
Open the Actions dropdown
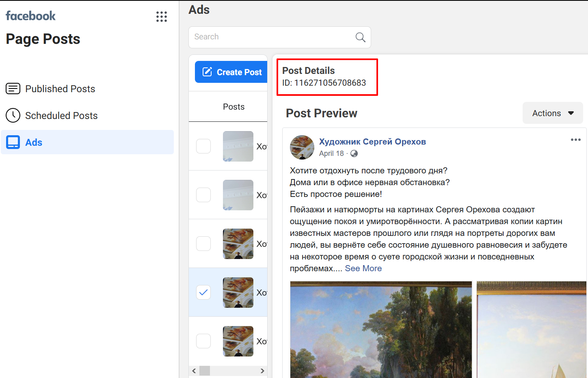click(553, 113)
